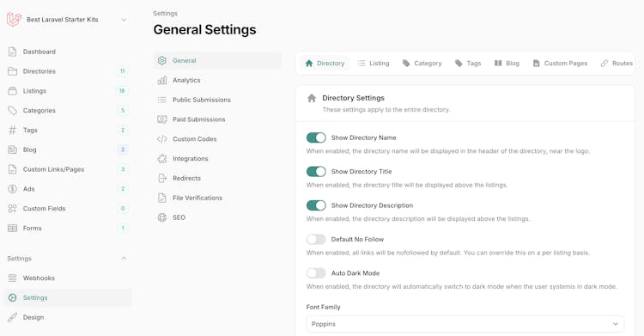Click the Integrations puzzle icon

tap(162, 159)
